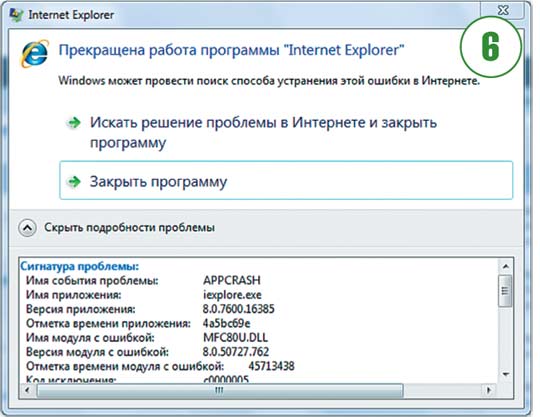Image resolution: width=540 pixels, height=417 pixels.
Task: Select module timestamp '45713438'
Action: pos(271,366)
